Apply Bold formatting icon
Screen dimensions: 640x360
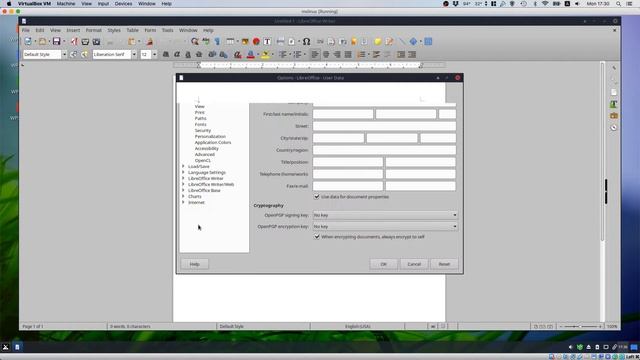pos(166,54)
